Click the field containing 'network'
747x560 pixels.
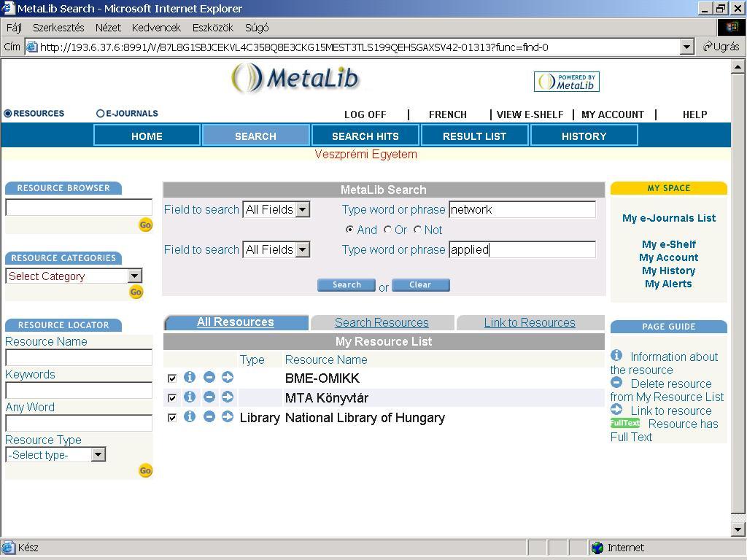pyautogui.click(x=522, y=209)
